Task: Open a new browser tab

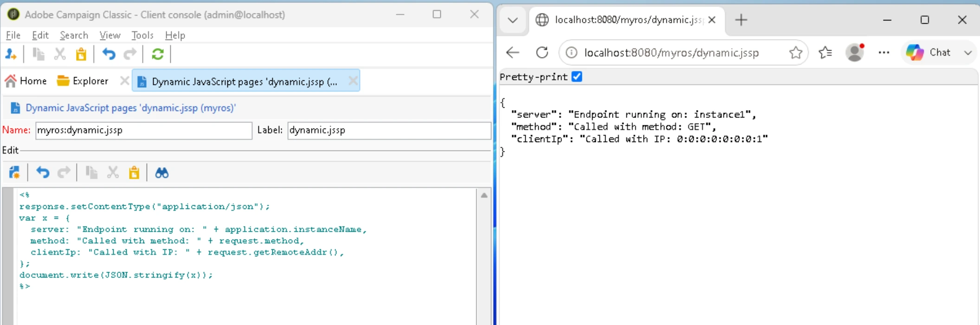Action: 741,20
